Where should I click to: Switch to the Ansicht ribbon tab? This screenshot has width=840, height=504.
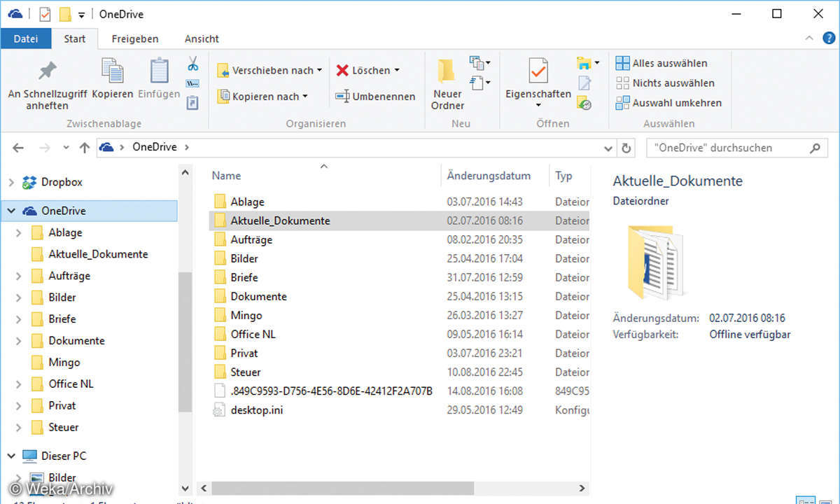202,38
